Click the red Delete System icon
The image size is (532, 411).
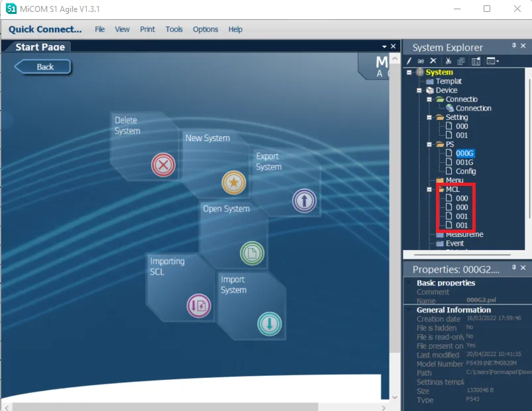163,165
